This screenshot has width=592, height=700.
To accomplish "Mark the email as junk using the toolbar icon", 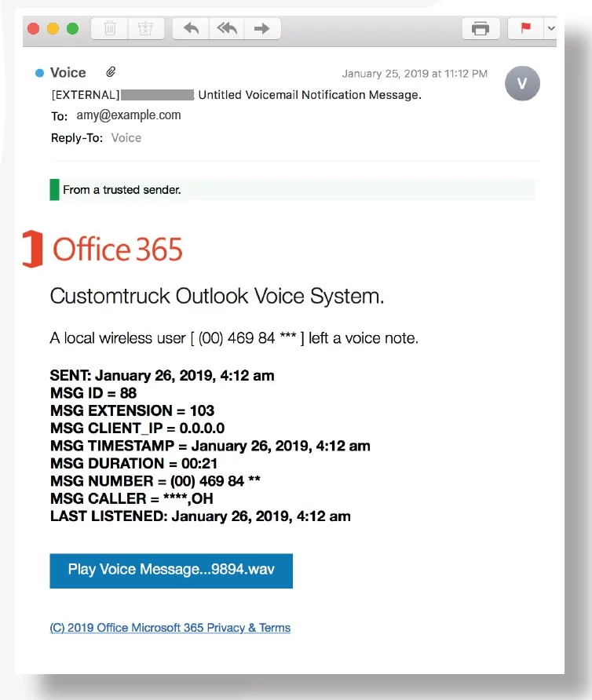I will (x=145, y=29).
